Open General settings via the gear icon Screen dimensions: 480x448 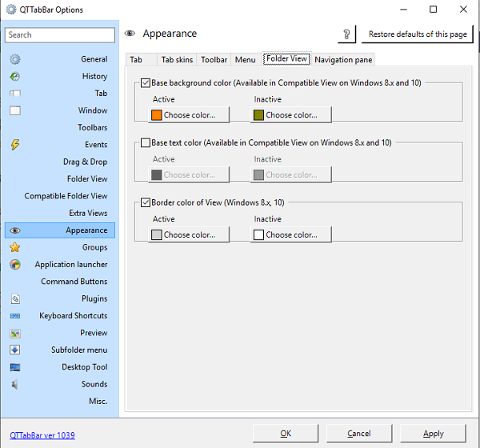[x=15, y=59]
